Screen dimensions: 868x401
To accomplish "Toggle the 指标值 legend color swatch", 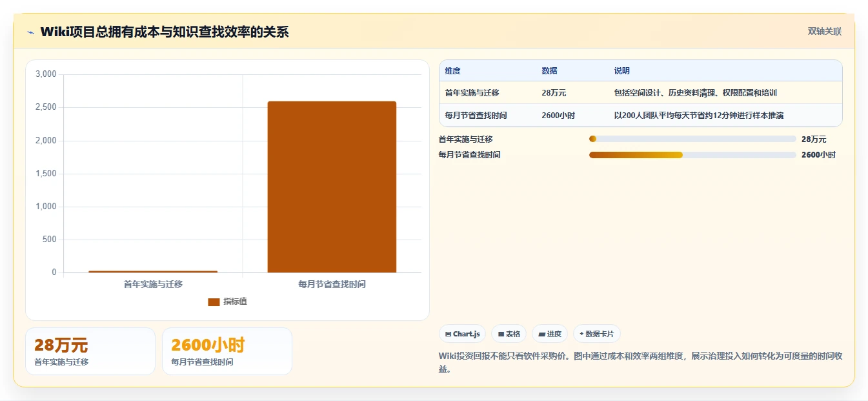I will pos(214,302).
